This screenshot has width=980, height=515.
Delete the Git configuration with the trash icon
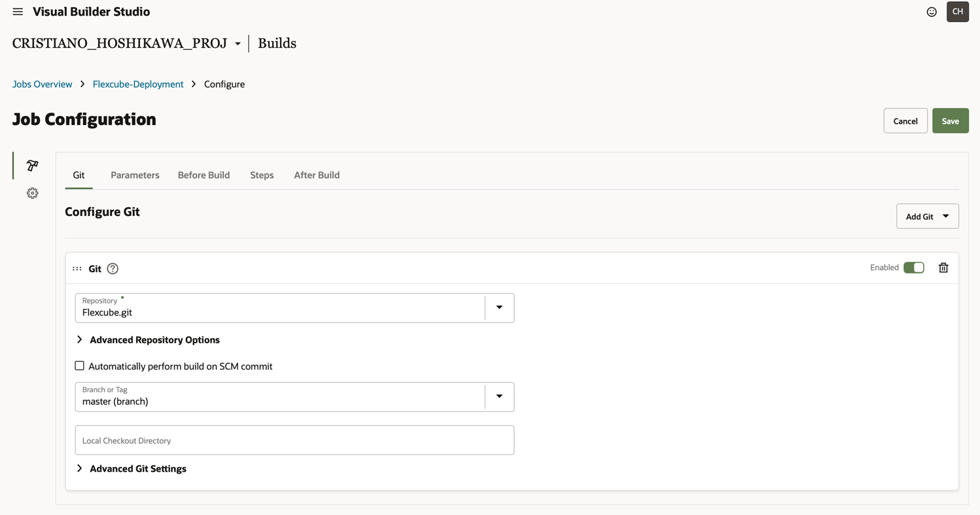pyautogui.click(x=943, y=268)
